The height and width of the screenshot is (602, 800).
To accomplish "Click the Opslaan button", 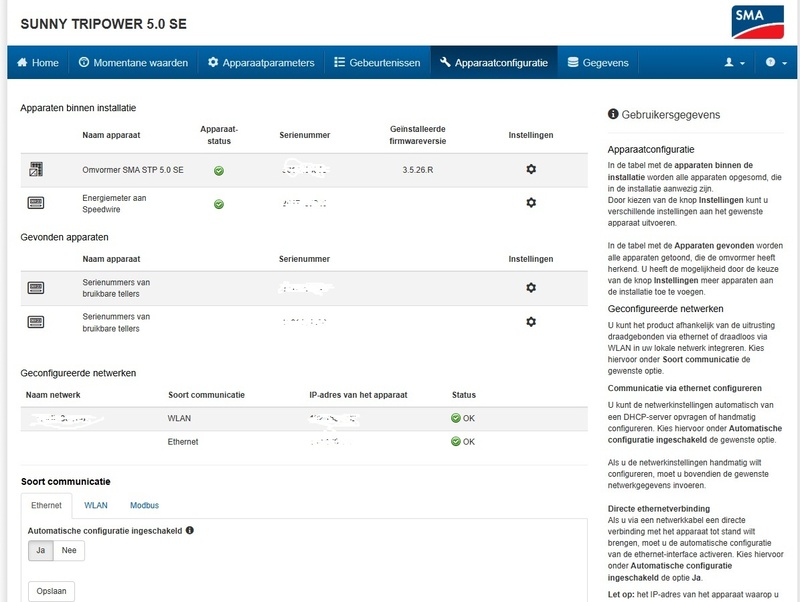I will pyautogui.click(x=52, y=591).
